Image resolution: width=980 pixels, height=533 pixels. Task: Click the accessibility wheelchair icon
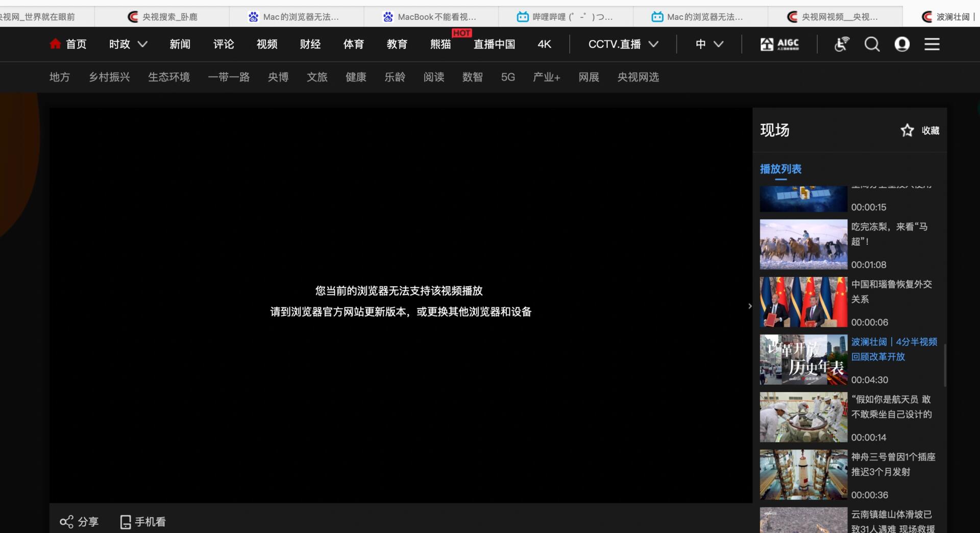[x=841, y=44]
